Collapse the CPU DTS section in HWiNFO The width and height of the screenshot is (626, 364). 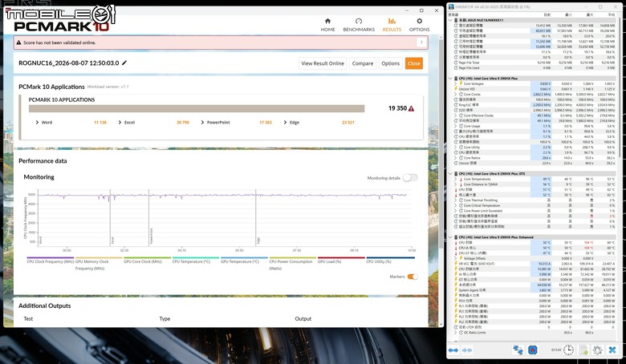pyautogui.click(x=451, y=174)
